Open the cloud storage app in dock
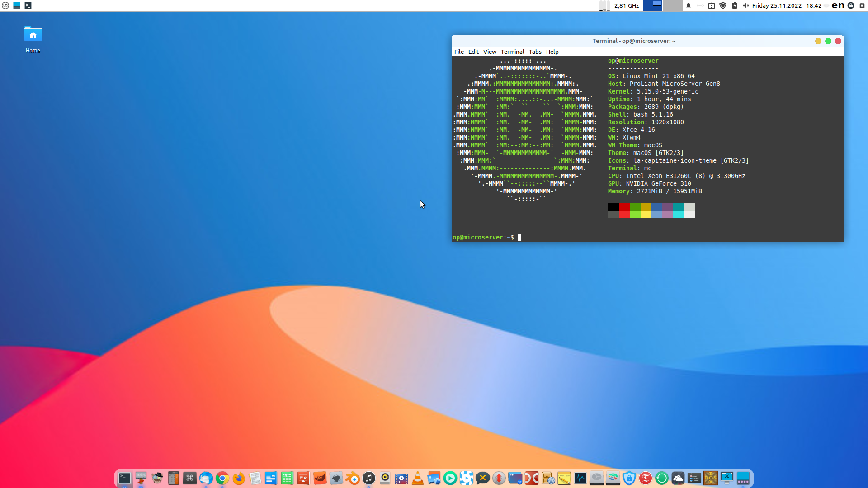The width and height of the screenshot is (868, 488). click(678, 478)
